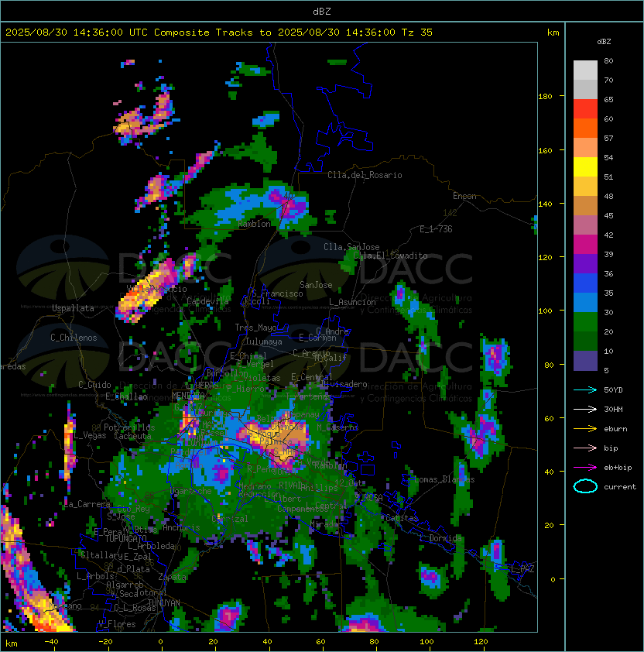Click the magenta eb+bip arrow in legend

pos(585,468)
